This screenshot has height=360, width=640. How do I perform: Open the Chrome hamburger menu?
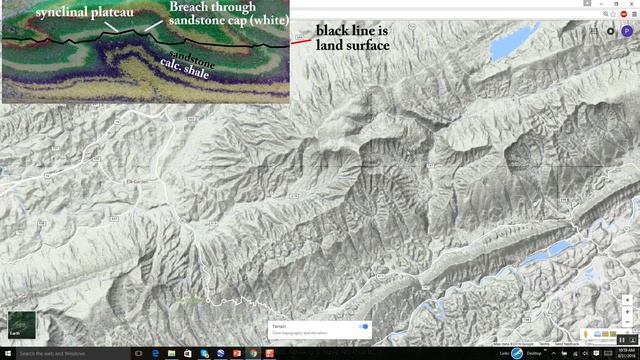pyautogui.click(x=634, y=14)
